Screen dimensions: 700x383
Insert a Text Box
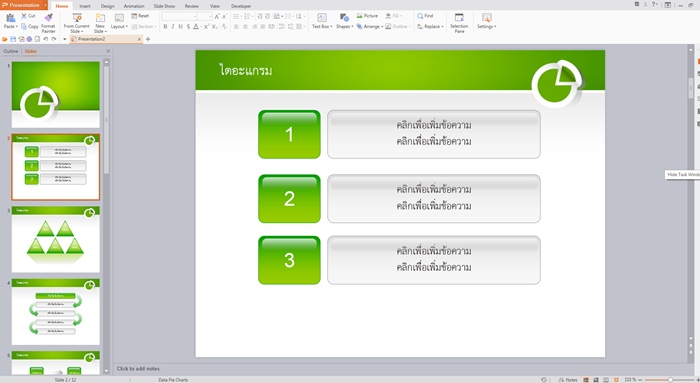(x=322, y=21)
